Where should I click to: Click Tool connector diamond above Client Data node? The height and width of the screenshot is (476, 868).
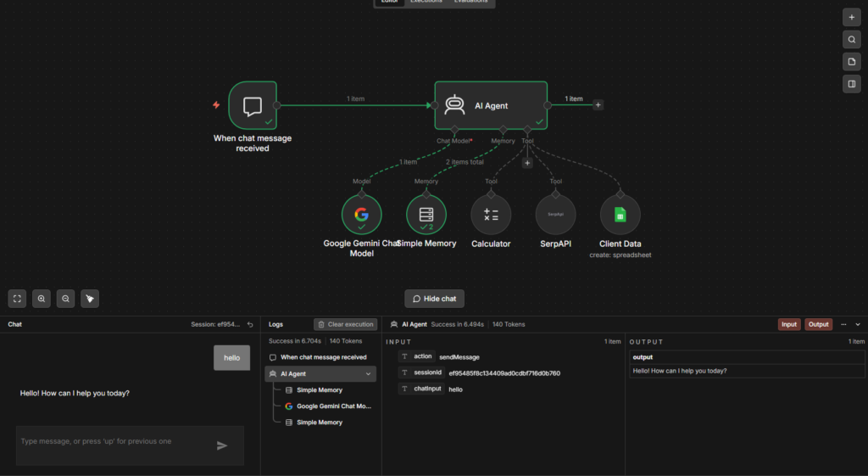pos(620,194)
